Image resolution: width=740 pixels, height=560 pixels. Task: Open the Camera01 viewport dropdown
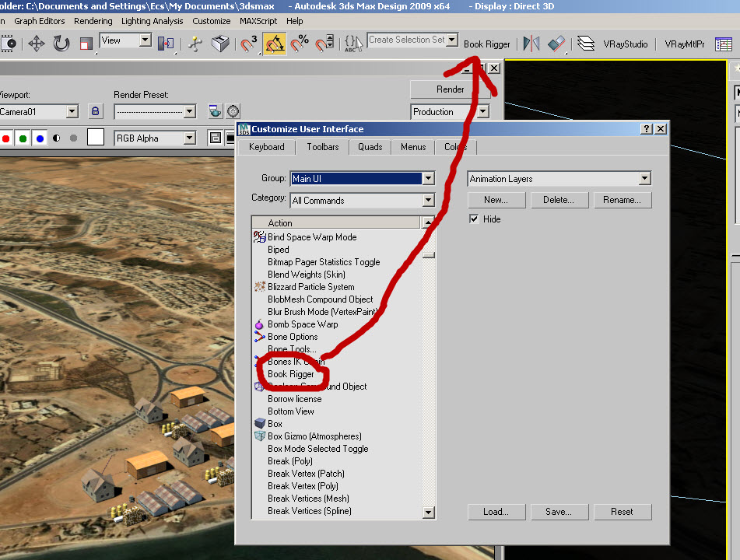[72, 111]
